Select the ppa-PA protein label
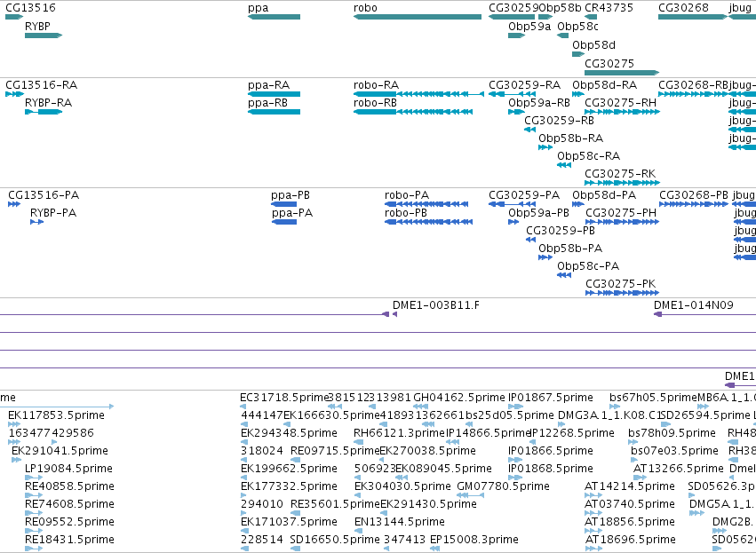Screen dimensions: 756x553 292,213
